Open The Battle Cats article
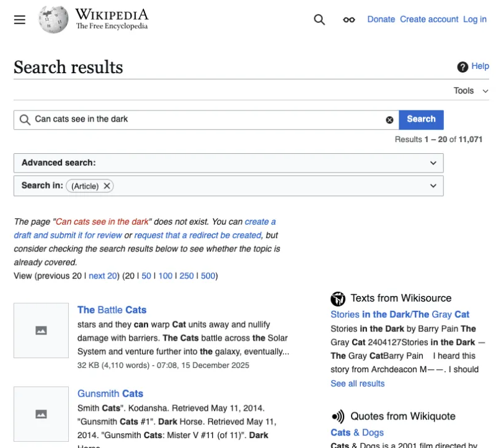Image resolution: width=496 pixels, height=448 pixels. point(112,310)
